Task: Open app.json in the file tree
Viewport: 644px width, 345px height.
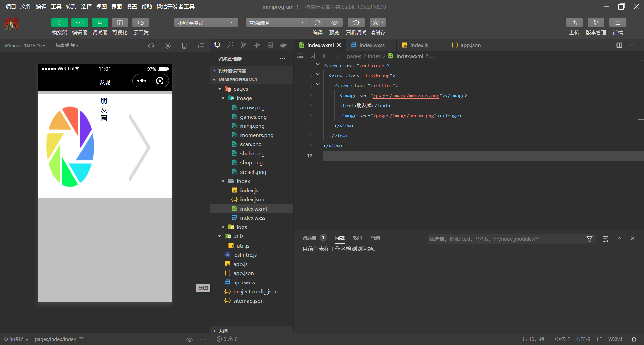Action: [x=244, y=273]
